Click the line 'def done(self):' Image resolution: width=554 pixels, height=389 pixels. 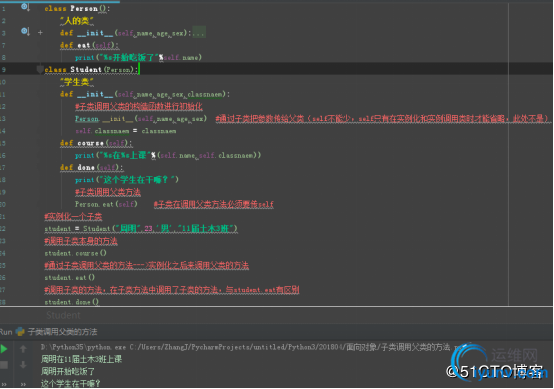92,167
